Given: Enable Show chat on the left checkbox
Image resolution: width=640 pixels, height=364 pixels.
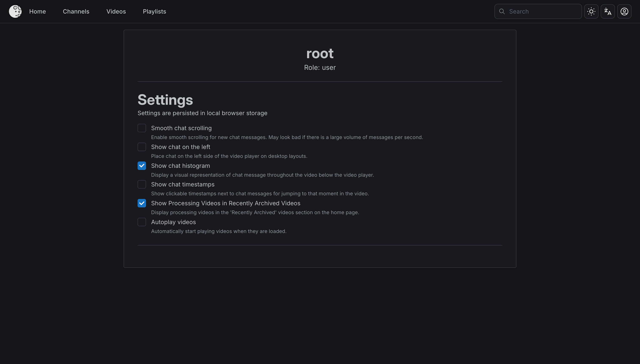Looking at the screenshot, I should tap(142, 147).
